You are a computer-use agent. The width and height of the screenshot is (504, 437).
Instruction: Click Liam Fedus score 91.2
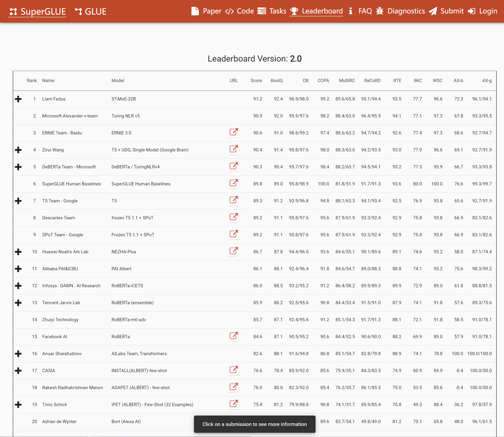click(x=258, y=99)
